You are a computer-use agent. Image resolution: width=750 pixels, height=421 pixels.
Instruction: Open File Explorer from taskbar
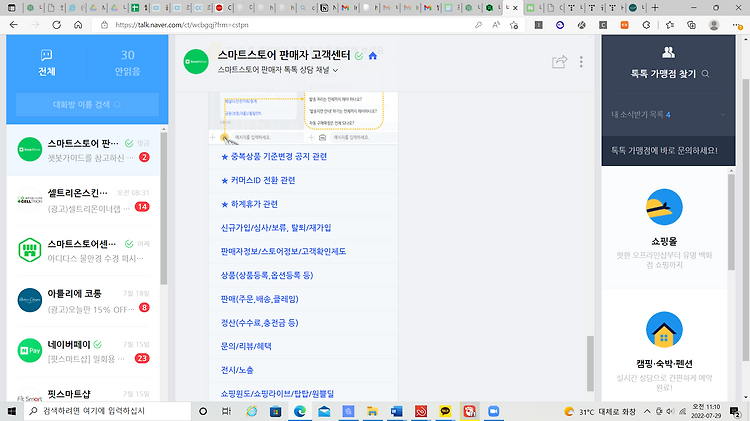point(372,411)
